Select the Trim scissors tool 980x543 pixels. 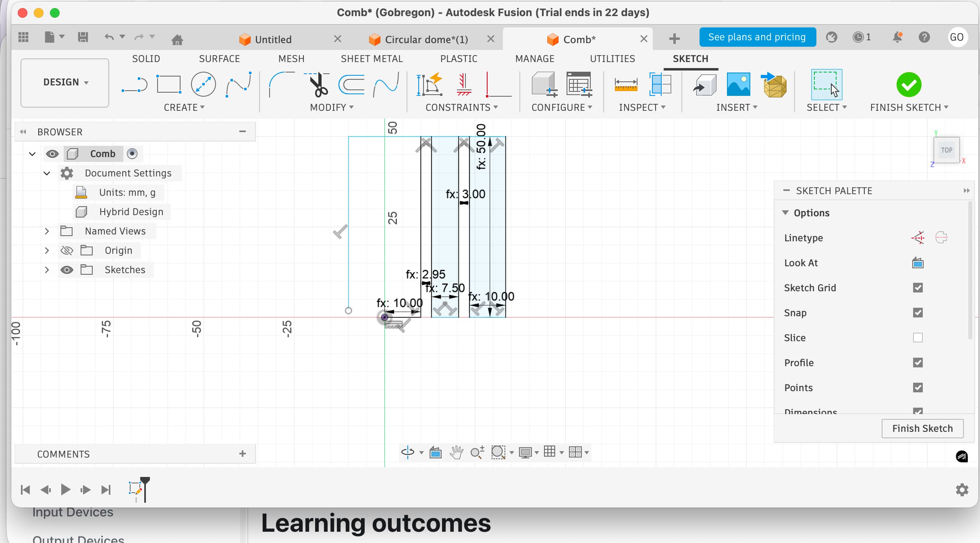point(318,84)
